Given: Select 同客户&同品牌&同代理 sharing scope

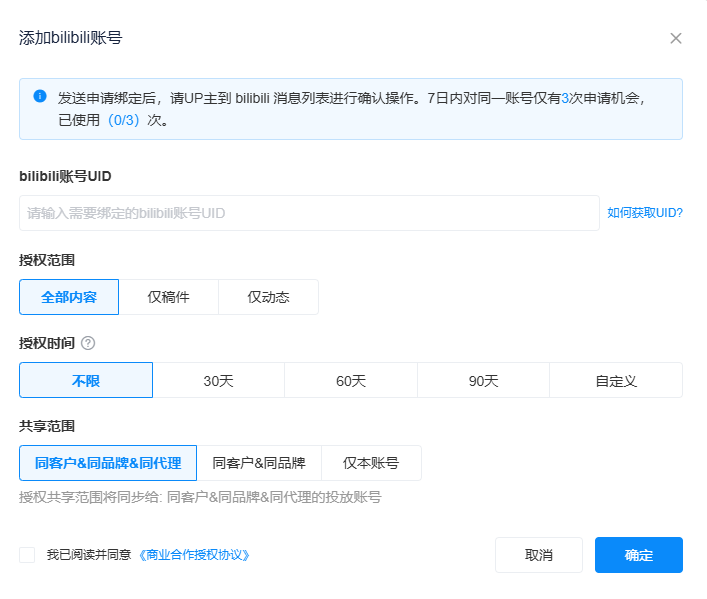Looking at the screenshot, I should (108, 463).
